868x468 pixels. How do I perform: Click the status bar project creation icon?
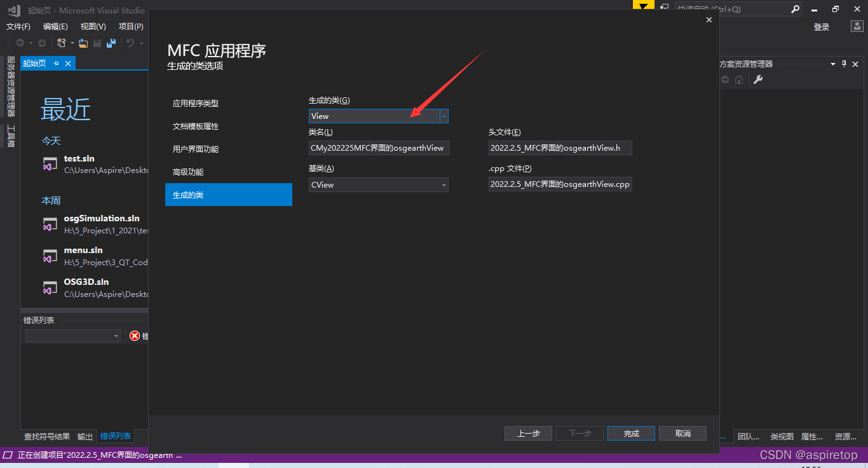click(8, 455)
